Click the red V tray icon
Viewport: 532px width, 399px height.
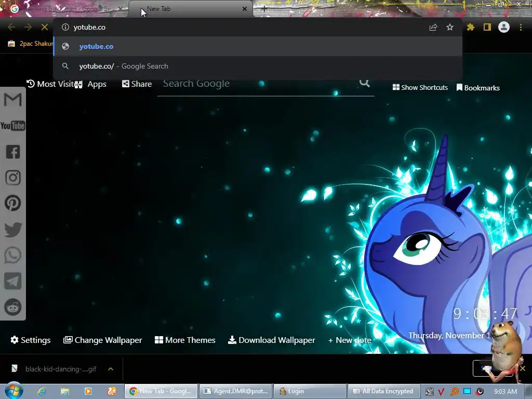pos(441,392)
